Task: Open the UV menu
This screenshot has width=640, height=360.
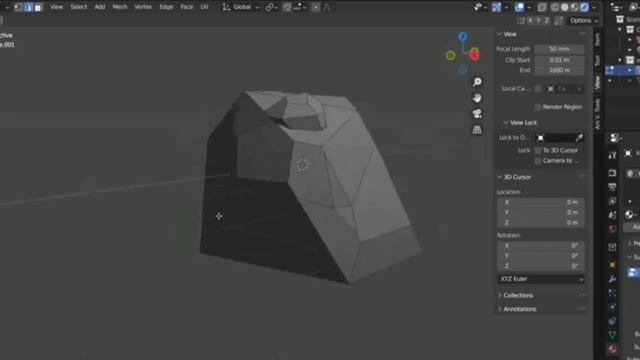Action: (204, 7)
